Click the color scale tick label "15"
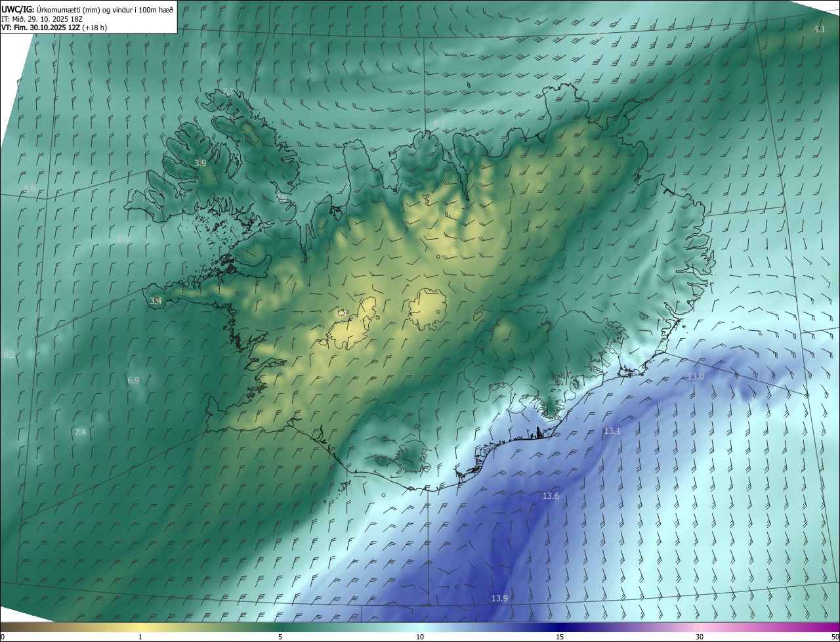840x642 pixels. (560, 637)
